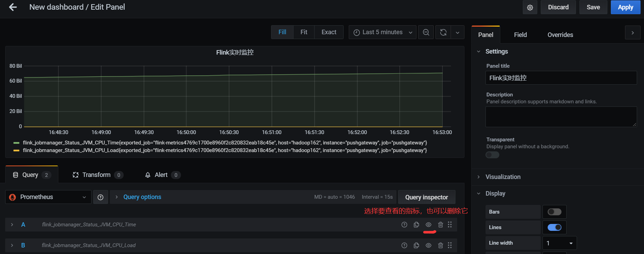The height and width of the screenshot is (254, 644).
Task: Select Fill view mode
Action: (282, 32)
